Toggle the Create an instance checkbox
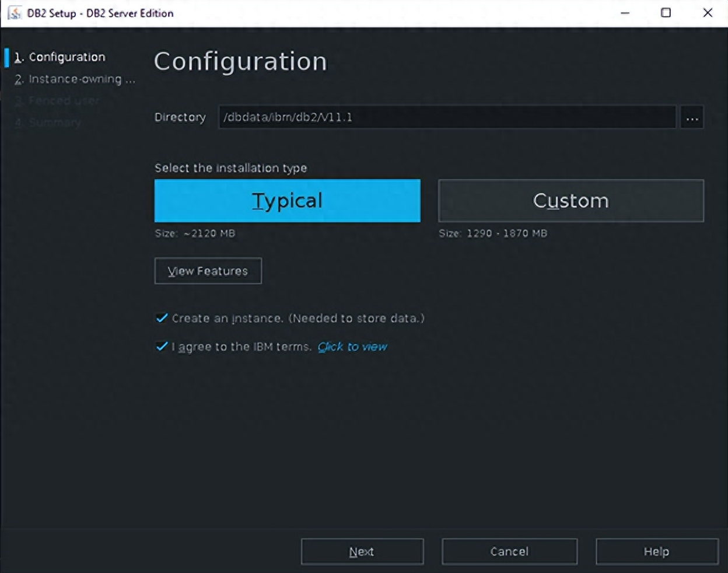This screenshot has width=728, height=573. [162, 318]
